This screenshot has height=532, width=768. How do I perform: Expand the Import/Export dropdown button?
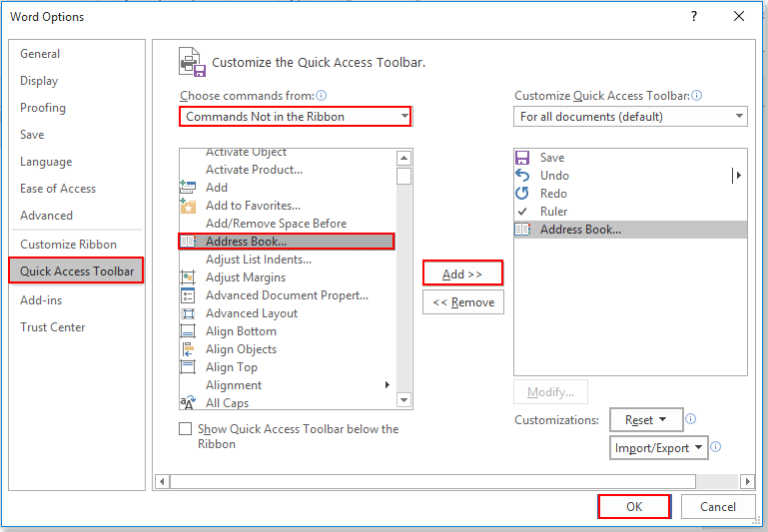pos(658,448)
